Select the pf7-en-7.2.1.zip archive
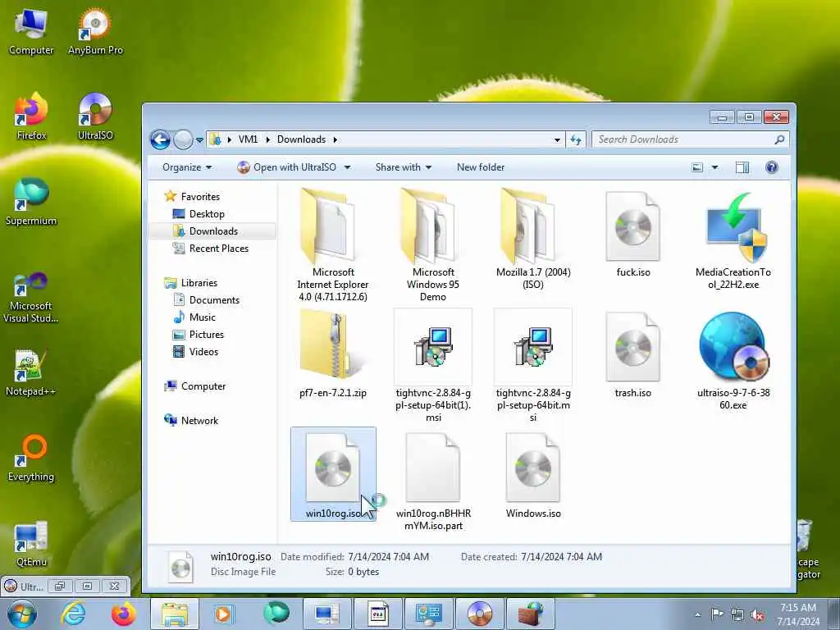This screenshot has height=630, width=840. point(333,354)
